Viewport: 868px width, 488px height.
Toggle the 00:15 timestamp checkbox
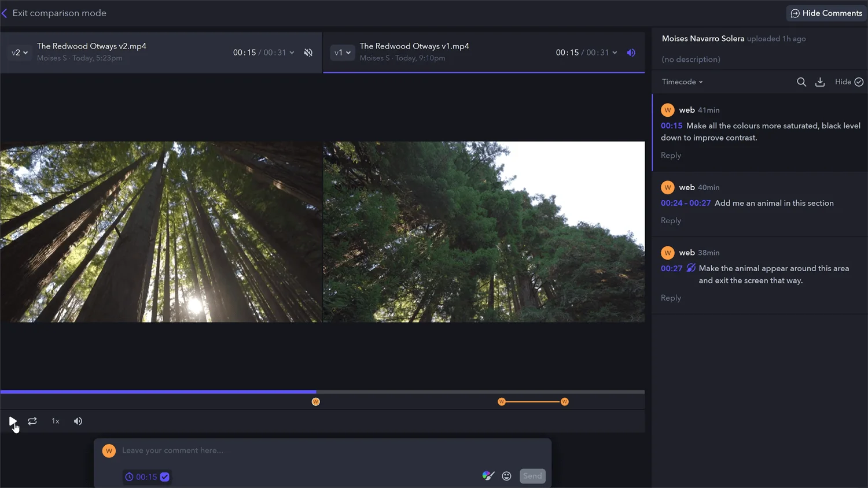click(x=165, y=477)
